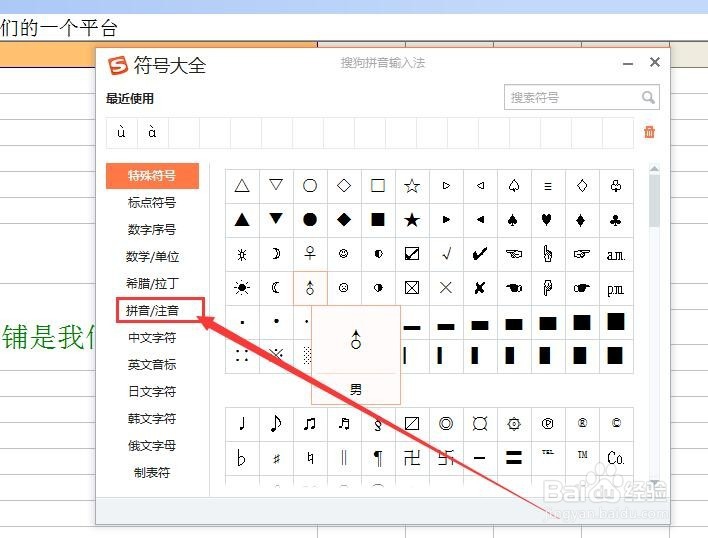Viewport: 708px width, 538px height.
Task: Select the 中文字符 category
Action: pyautogui.click(x=152, y=338)
